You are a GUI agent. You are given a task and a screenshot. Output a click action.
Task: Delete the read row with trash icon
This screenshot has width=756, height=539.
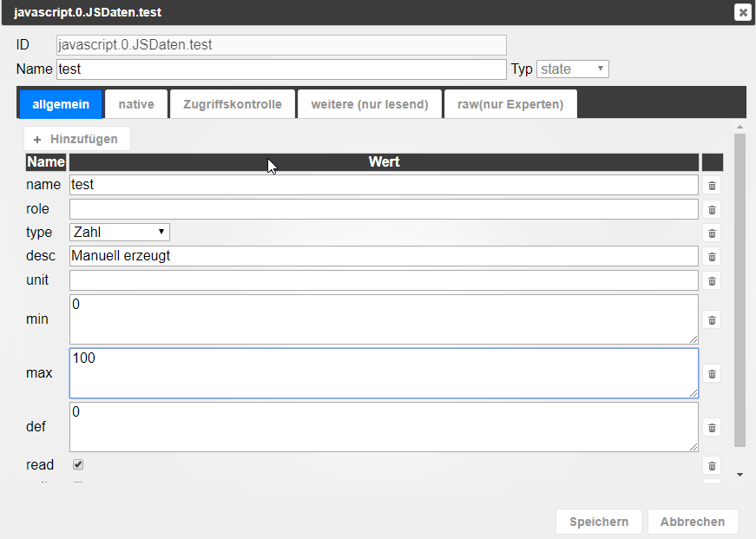click(x=712, y=466)
